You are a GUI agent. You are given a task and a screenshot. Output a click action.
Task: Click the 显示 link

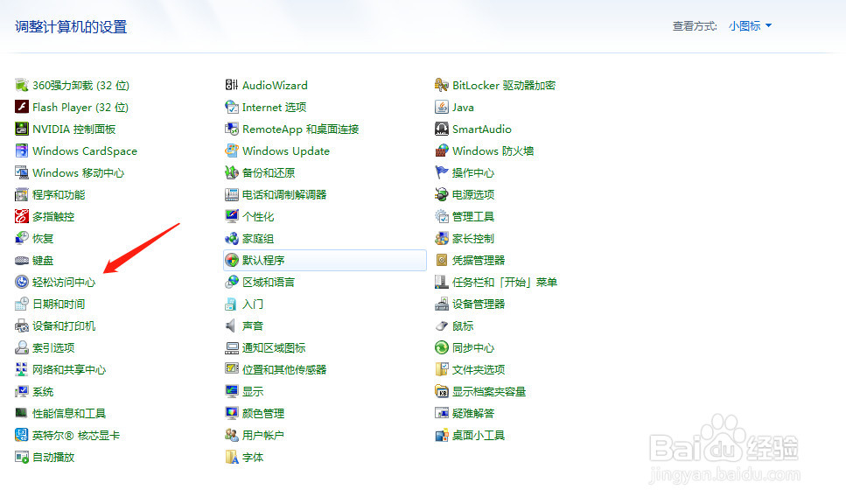click(253, 392)
